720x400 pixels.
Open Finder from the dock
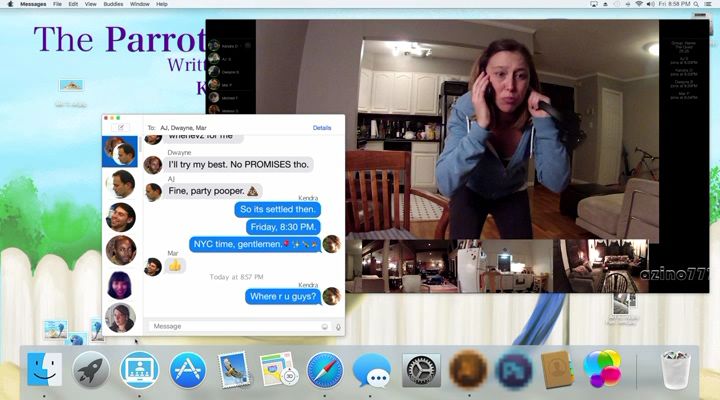coord(45,370)
